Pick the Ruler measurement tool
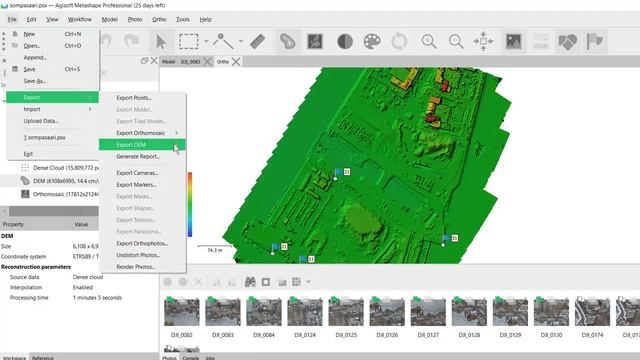 pyautogui.click(x=258, y=41)
